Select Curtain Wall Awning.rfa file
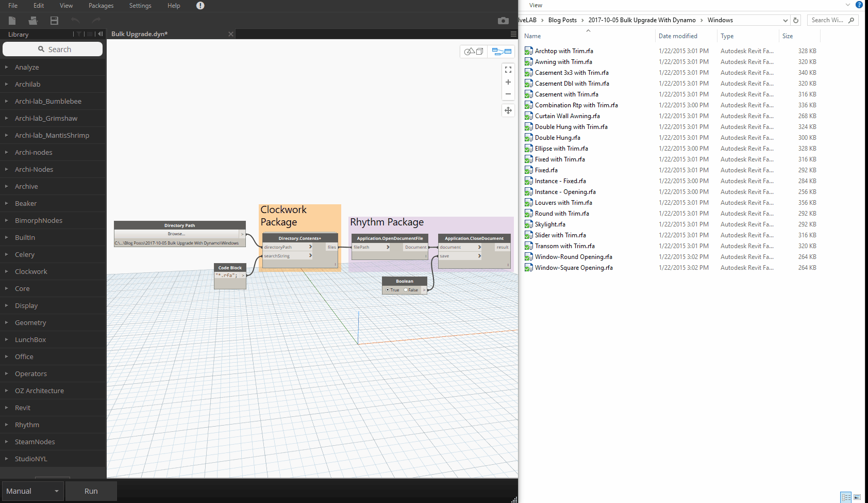 click(x=567, y=116)
